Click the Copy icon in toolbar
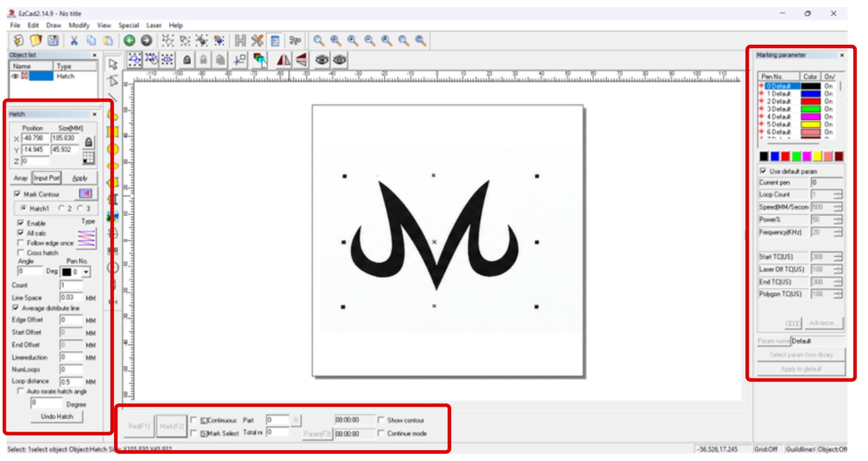868x461 pixels. tap(91, 41)
